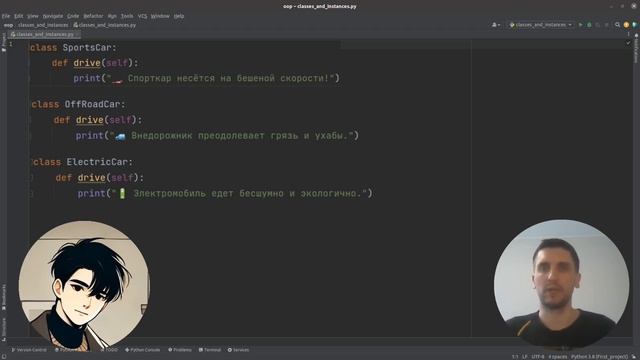Open the File menu
640x360 pixels.
tap(6, 16)
